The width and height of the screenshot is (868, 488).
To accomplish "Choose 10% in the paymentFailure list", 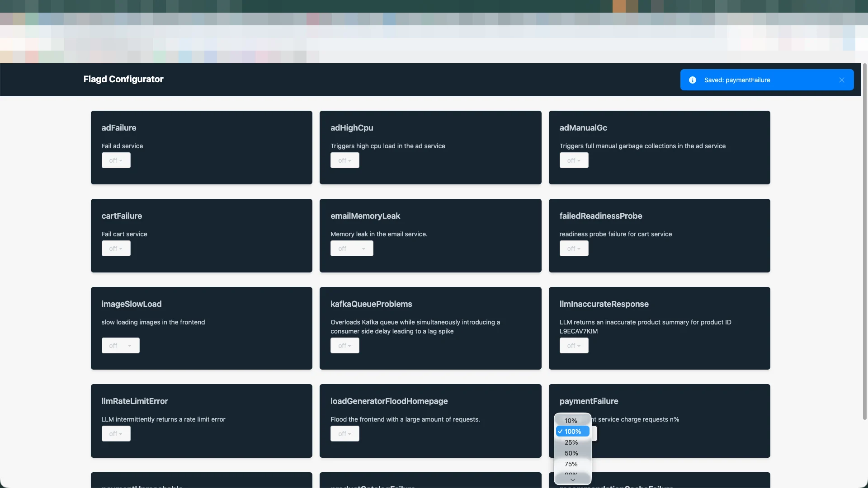I will point(573,421).
